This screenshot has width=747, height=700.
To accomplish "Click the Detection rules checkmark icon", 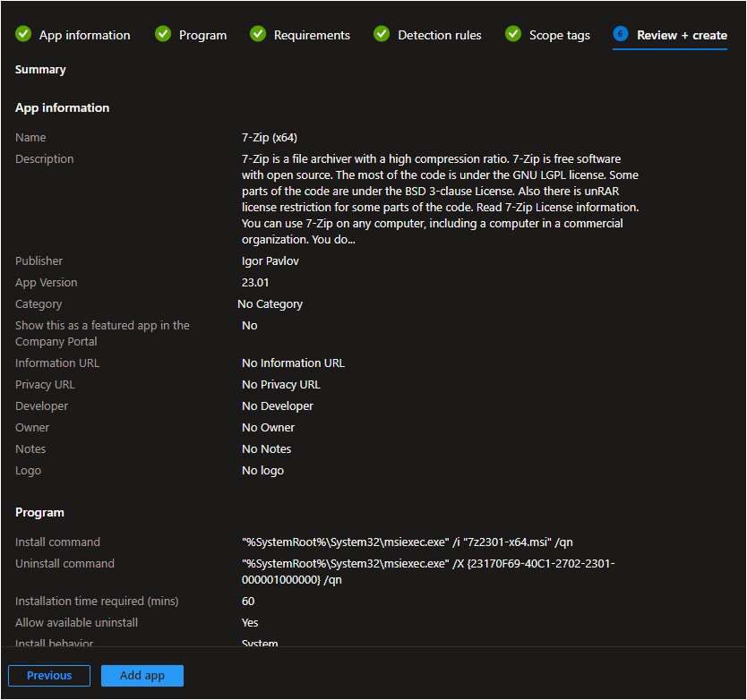I will point(382,34).
